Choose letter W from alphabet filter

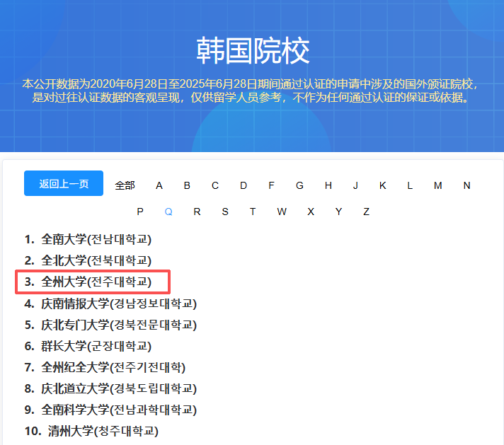pos(282,212)
